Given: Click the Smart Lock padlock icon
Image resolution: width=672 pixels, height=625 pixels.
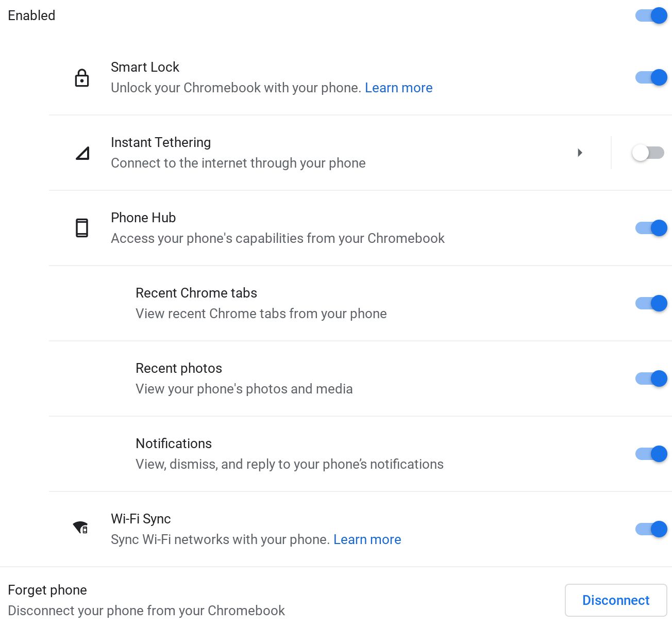Looking at the screenshot, I should pyautogui.click(x=82, y=77).
